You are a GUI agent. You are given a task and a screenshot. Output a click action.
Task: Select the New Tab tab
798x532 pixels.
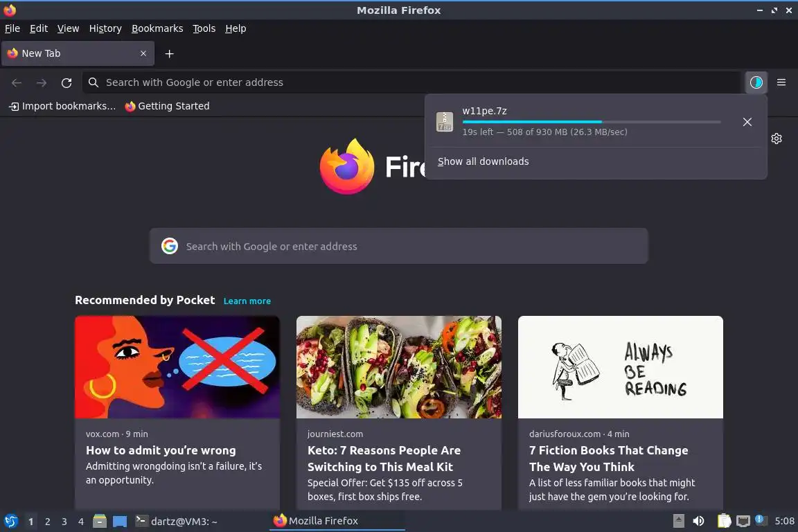click(78, 53)
